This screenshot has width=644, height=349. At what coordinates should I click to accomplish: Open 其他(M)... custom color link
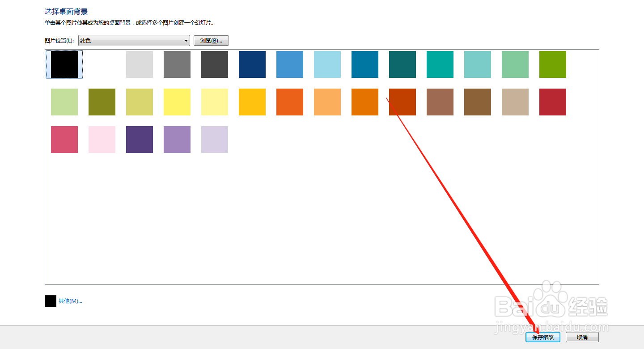pos(70,301)
